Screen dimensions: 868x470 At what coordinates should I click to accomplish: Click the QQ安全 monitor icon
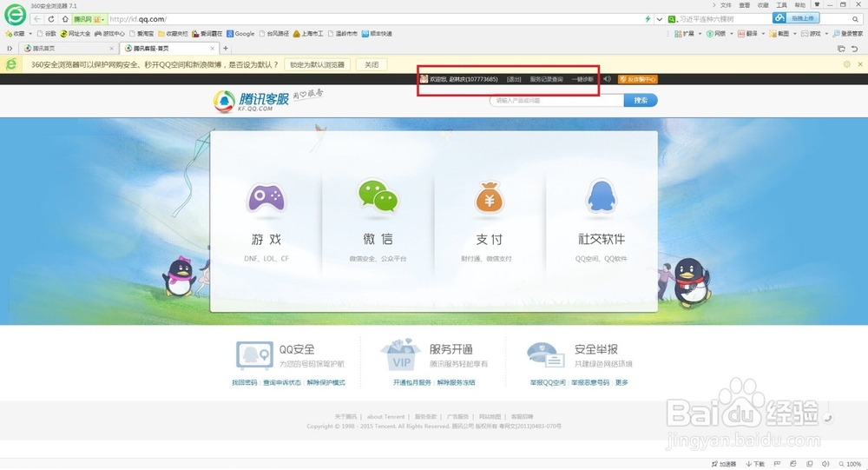pos(254,355)
